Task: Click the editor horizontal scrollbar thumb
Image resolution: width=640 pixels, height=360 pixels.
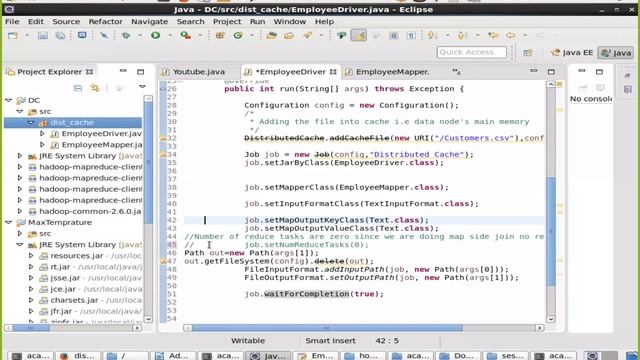Action: (x=327, y=328)
